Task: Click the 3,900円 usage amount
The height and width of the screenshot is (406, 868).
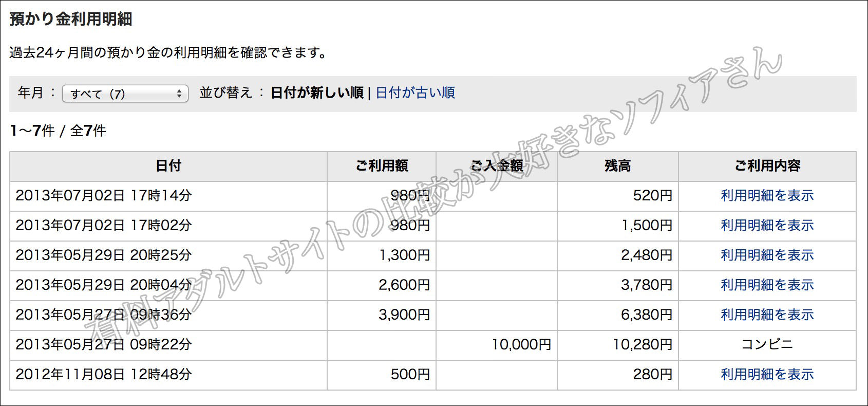Action: tap(404, 315)
